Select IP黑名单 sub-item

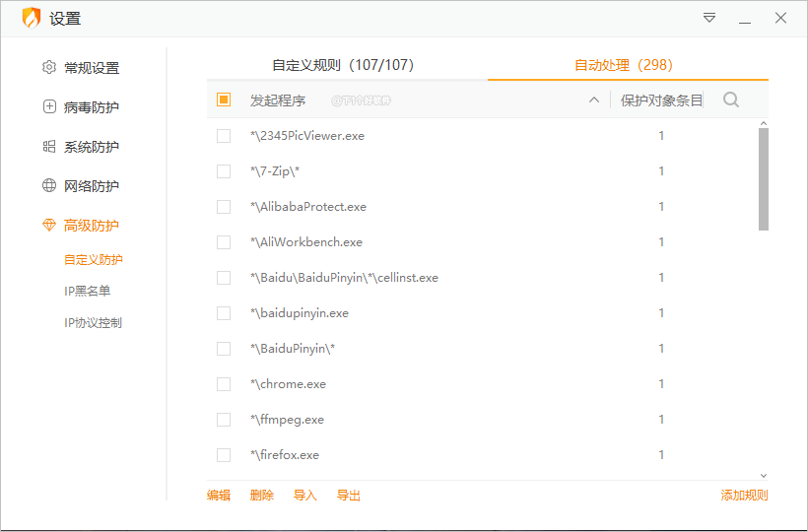click(x=87, y=291)
